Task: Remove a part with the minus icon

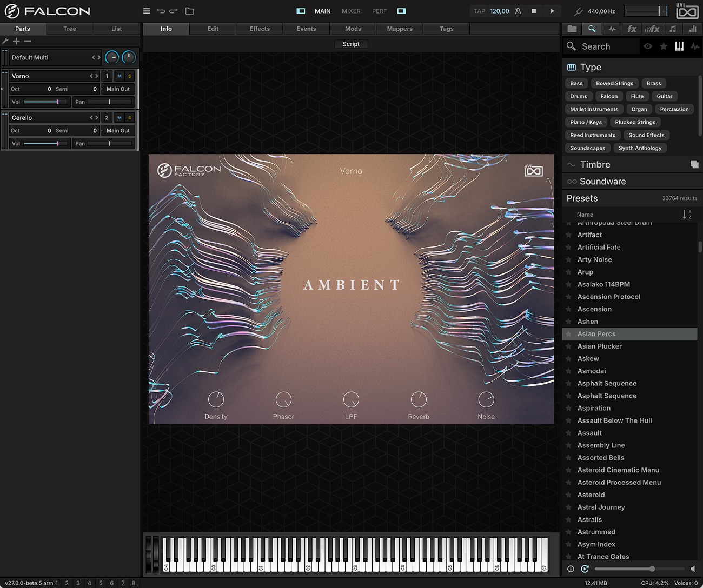Action: click(28, 41)
